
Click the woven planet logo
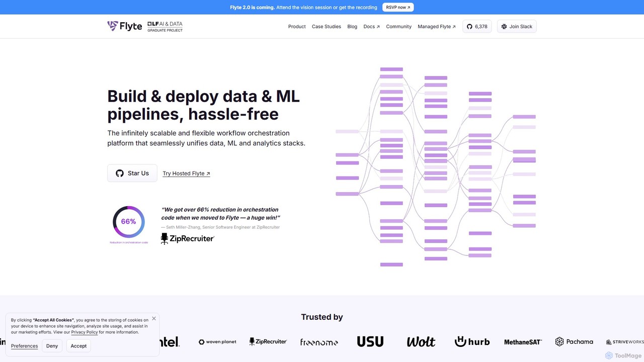217,342
